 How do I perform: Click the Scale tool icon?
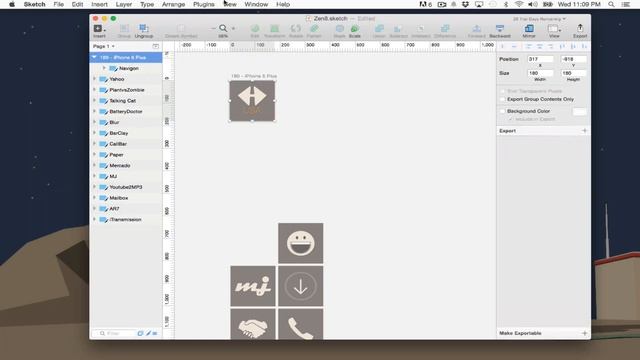tap(355, 29)
